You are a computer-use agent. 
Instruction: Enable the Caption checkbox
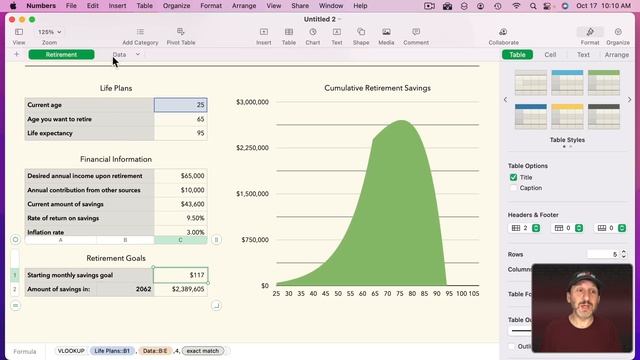pos(513,188)
